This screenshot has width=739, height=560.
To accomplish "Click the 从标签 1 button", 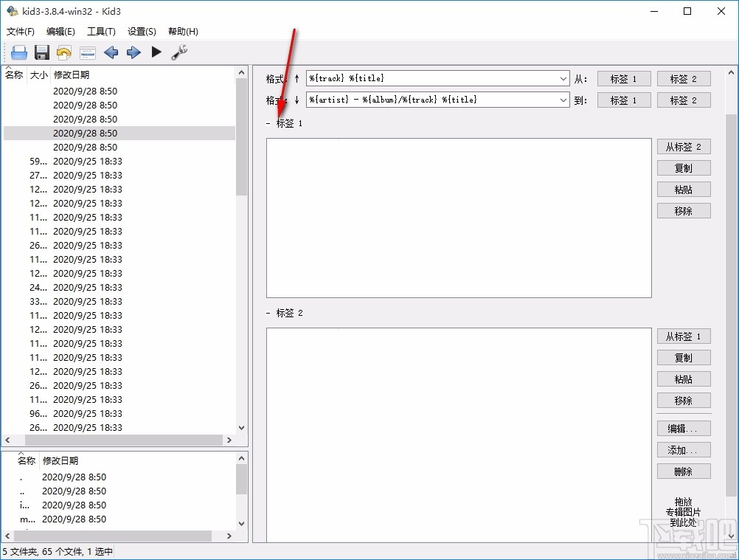I will pyautogui.click(x=684, y=336).
